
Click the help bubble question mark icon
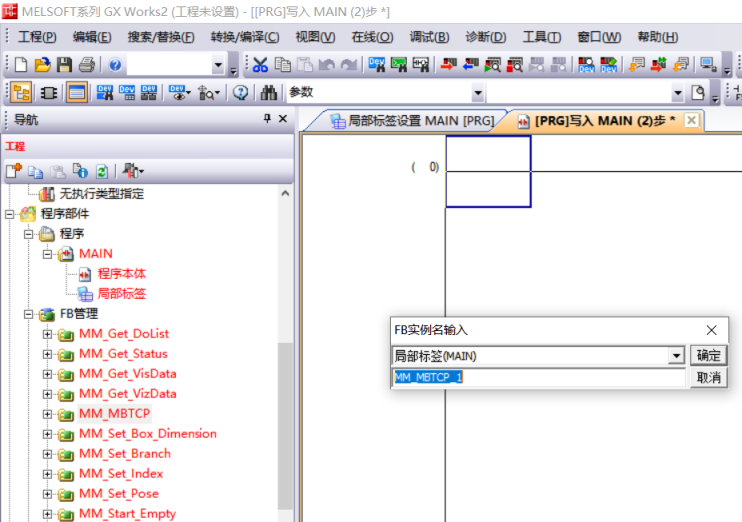(240, 92)
